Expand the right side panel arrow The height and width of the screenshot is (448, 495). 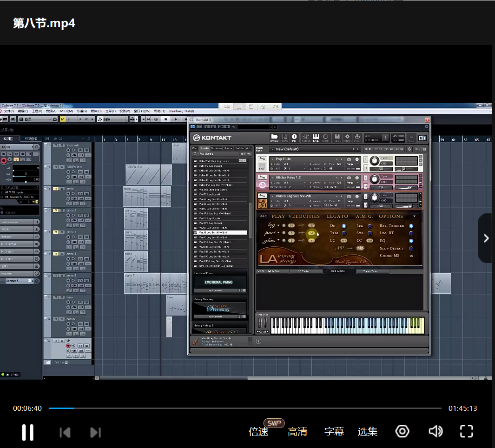[486, 238]
